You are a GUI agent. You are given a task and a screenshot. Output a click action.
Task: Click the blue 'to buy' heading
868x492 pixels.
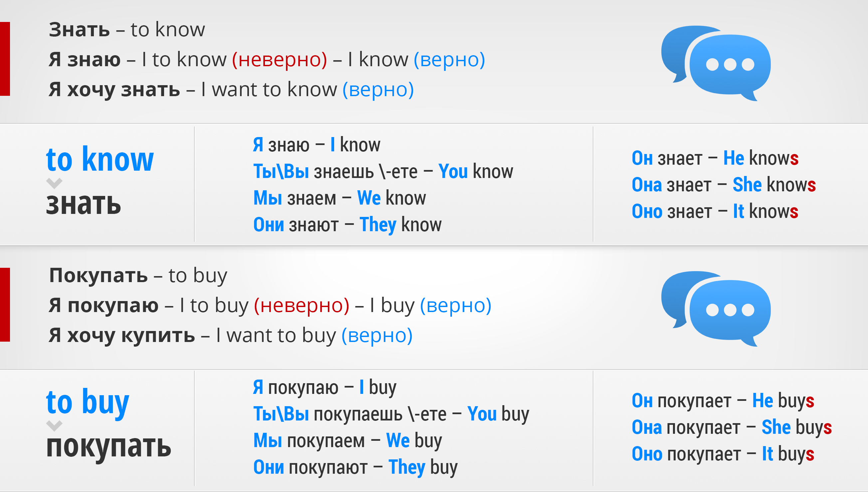(x=88, y=403)
